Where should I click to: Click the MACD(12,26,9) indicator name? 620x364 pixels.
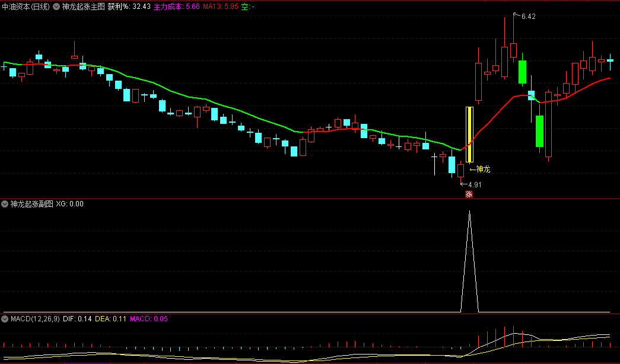[35, 319]
